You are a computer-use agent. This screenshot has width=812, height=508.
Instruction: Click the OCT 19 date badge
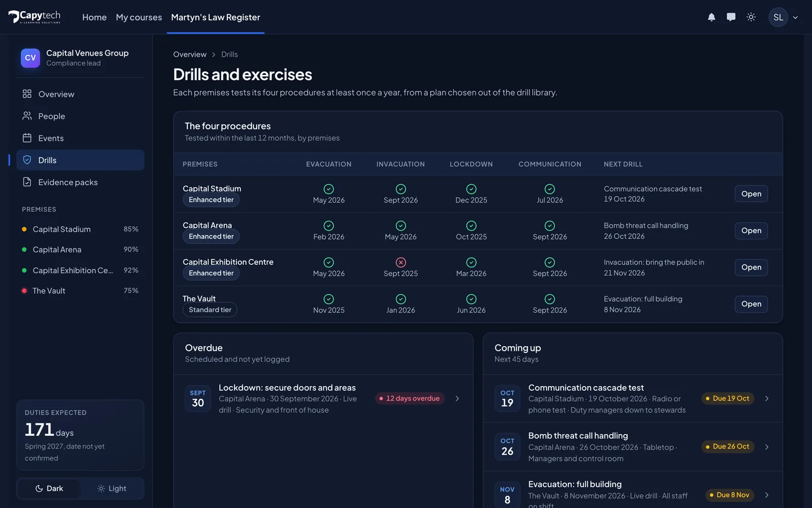[507, 399]
